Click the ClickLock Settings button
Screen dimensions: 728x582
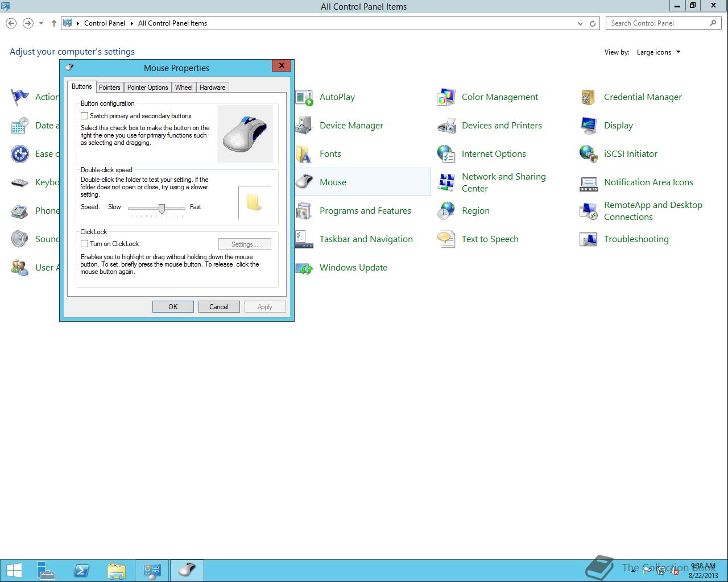[245, 244]
